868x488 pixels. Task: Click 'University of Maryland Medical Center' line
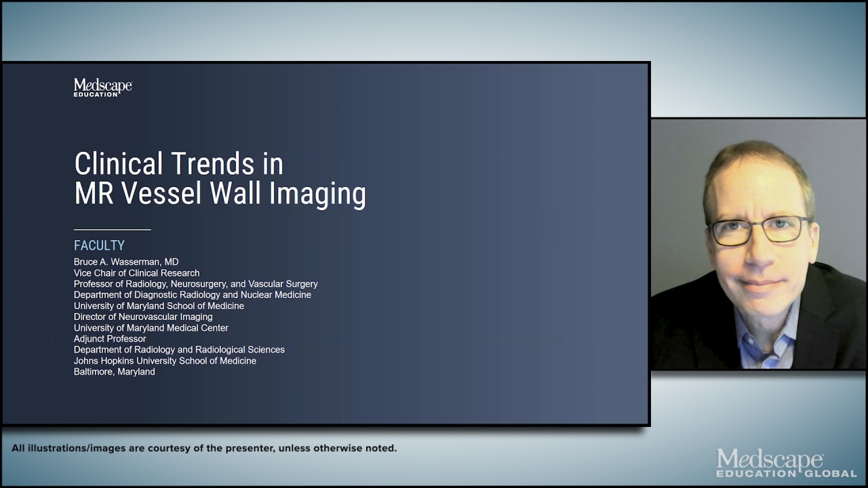[151, 328]
